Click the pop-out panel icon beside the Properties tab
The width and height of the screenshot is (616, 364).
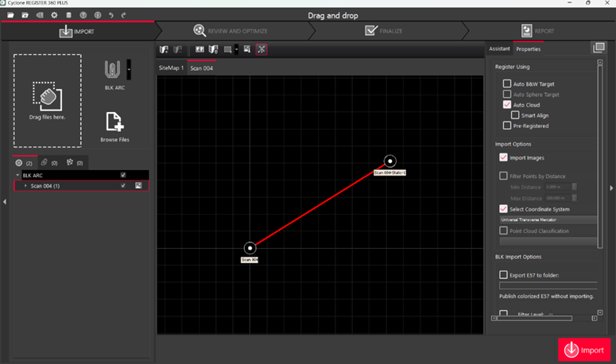coord(599,48)
